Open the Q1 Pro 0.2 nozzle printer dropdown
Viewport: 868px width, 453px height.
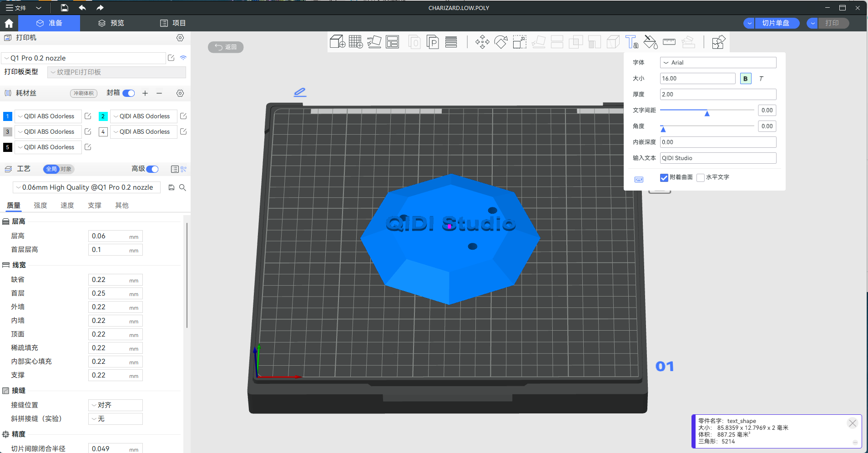[84, 58]
